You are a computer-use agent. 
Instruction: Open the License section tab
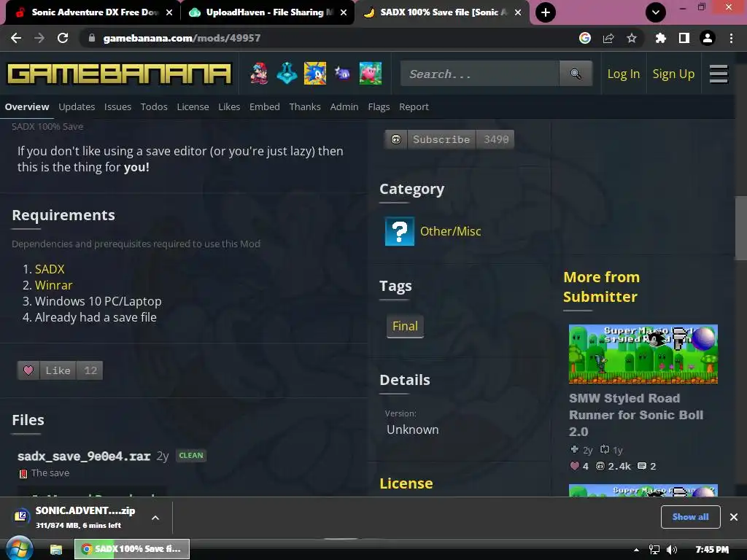click(x=193, y=107)
